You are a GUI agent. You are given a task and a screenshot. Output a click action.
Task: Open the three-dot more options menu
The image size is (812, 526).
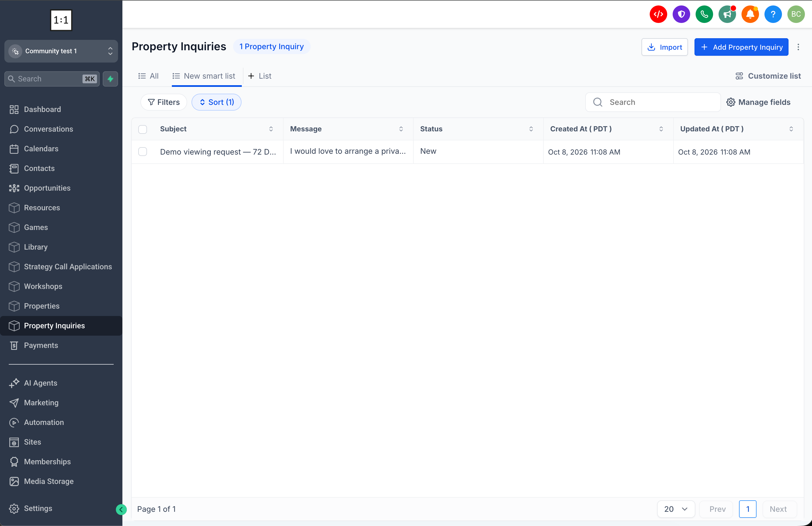pyautogui.click(x=798, y=47)
